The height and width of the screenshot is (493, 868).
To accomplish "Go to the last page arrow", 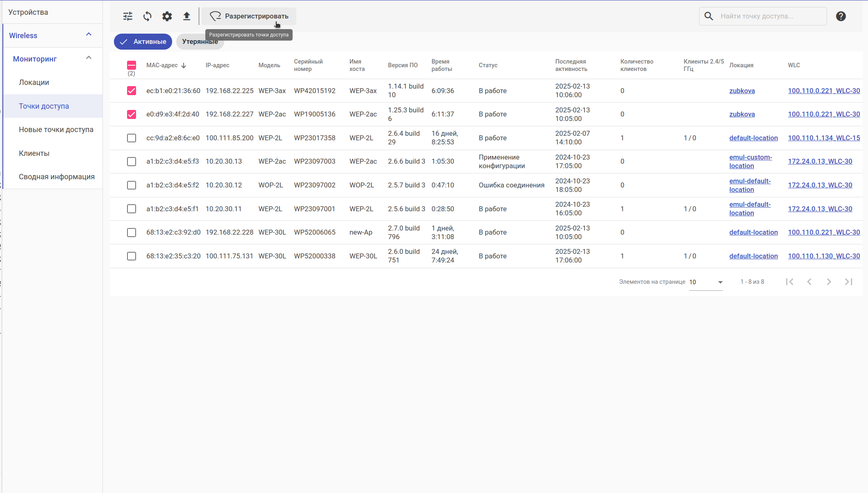I will pyautogui.click(x=848, y=282).
